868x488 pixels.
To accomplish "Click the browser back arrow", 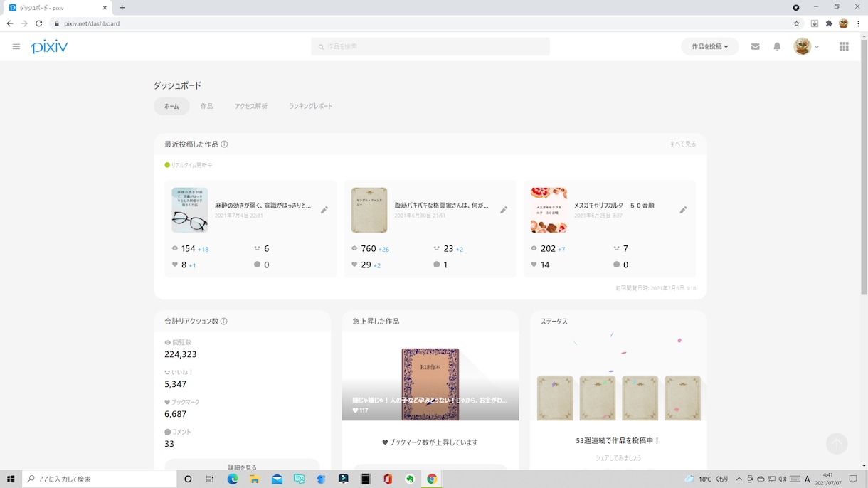I will (10, 23).
